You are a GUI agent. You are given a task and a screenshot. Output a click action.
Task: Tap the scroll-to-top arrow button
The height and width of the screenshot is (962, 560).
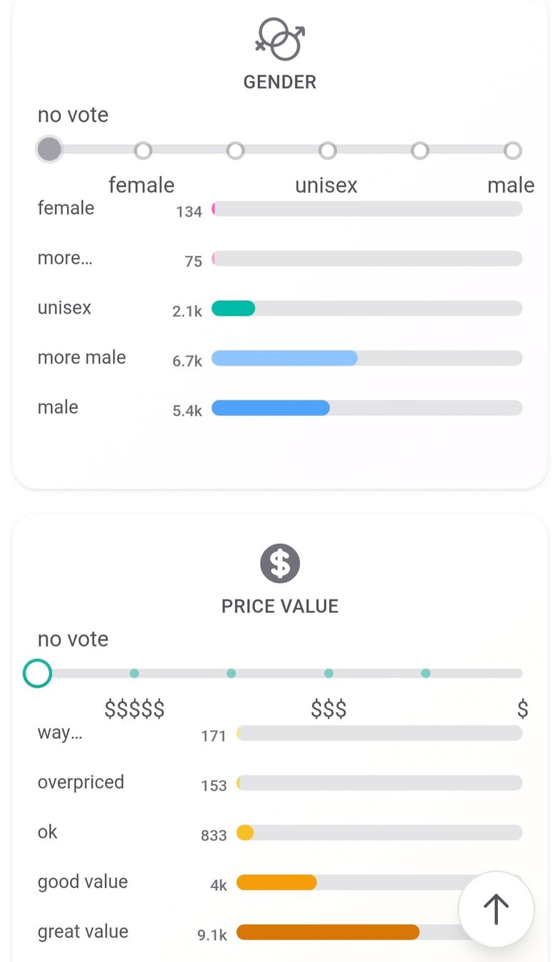(x=496, y=909)
